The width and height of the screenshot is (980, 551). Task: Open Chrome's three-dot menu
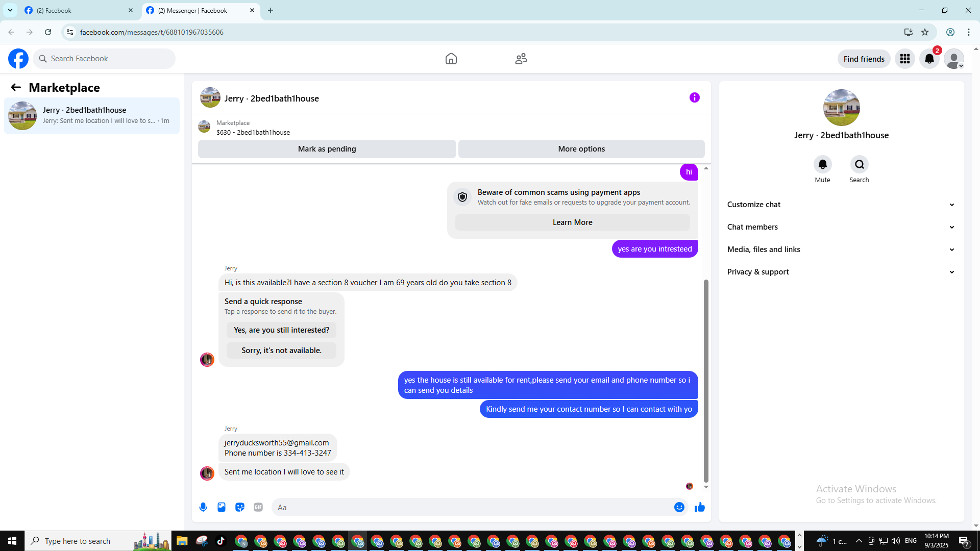(969, 32)
